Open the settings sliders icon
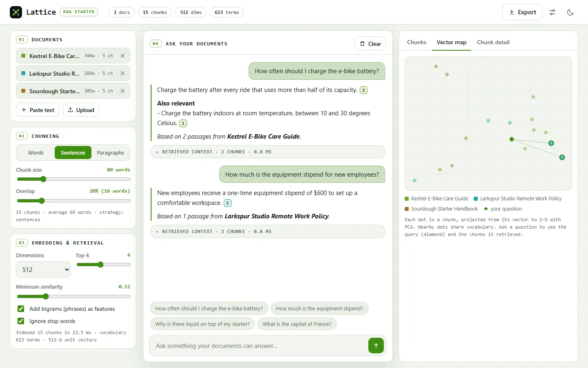 552,12
